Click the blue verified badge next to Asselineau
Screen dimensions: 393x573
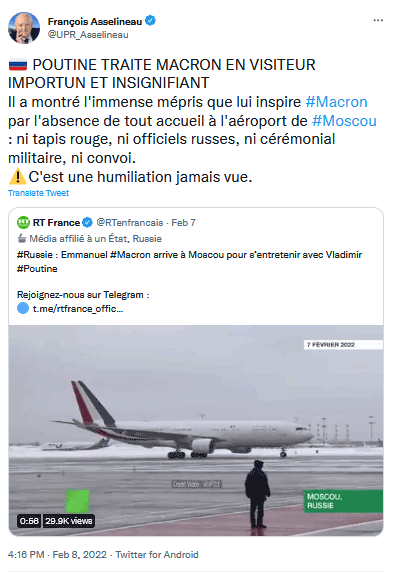pyautogui.click(x=150, y=21)
